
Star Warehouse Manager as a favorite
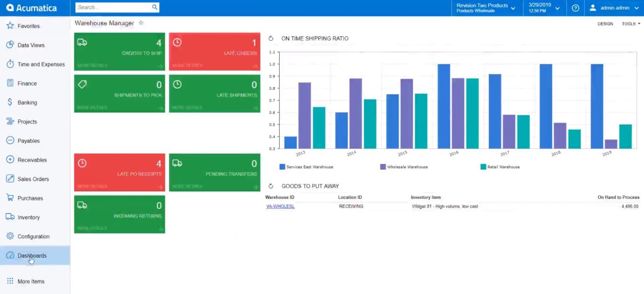(141, 23)
